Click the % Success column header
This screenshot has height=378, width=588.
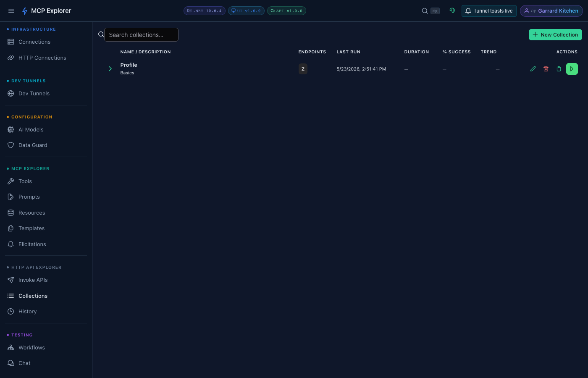[x=457, y=52]
